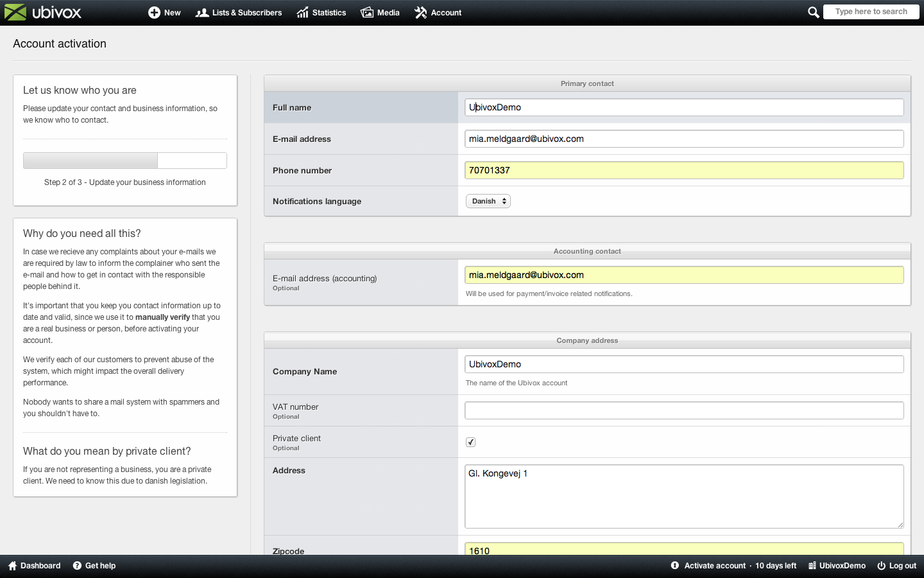
Task: Open the Notifications language dropdown
Action: tap(488, 201)
